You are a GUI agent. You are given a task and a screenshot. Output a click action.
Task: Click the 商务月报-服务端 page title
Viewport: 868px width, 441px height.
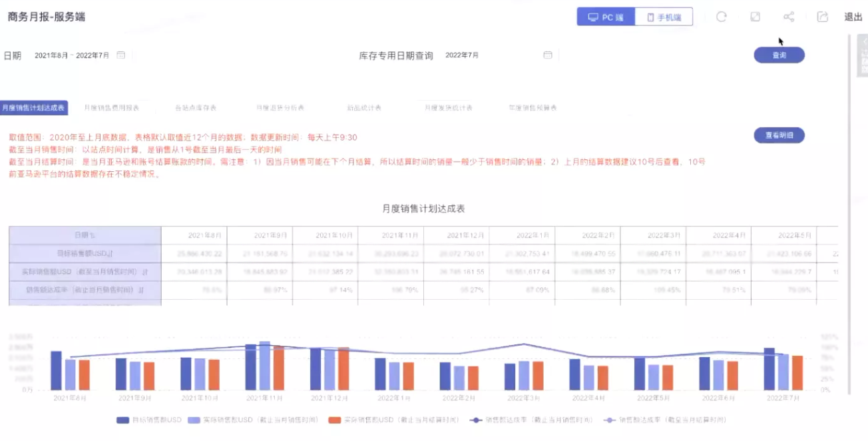[x=47, y=17]
